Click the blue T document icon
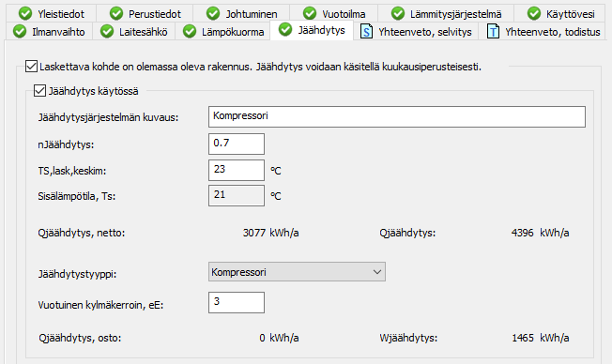 pos(493,31)
